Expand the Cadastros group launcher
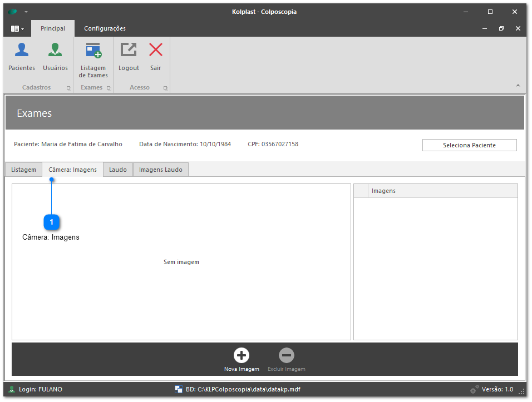Screen dimensions: 532x402 coord(68,88)
